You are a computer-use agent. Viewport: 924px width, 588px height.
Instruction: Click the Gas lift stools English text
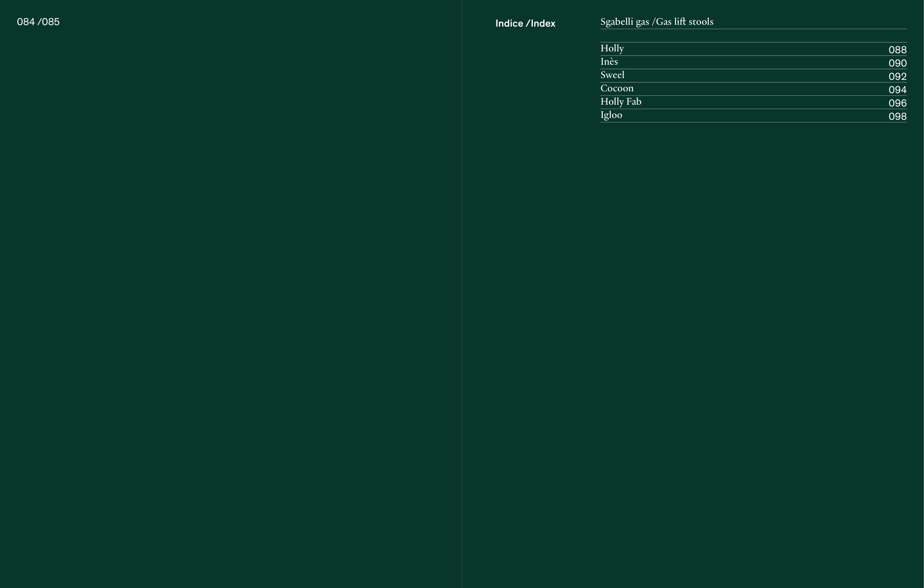click(x=684, y=22)
